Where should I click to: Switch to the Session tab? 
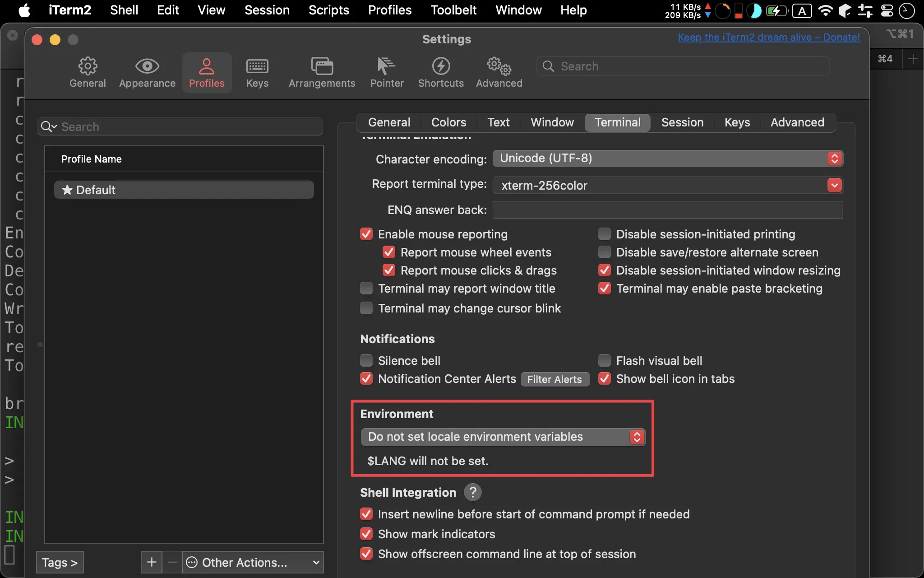pos(682,122)
